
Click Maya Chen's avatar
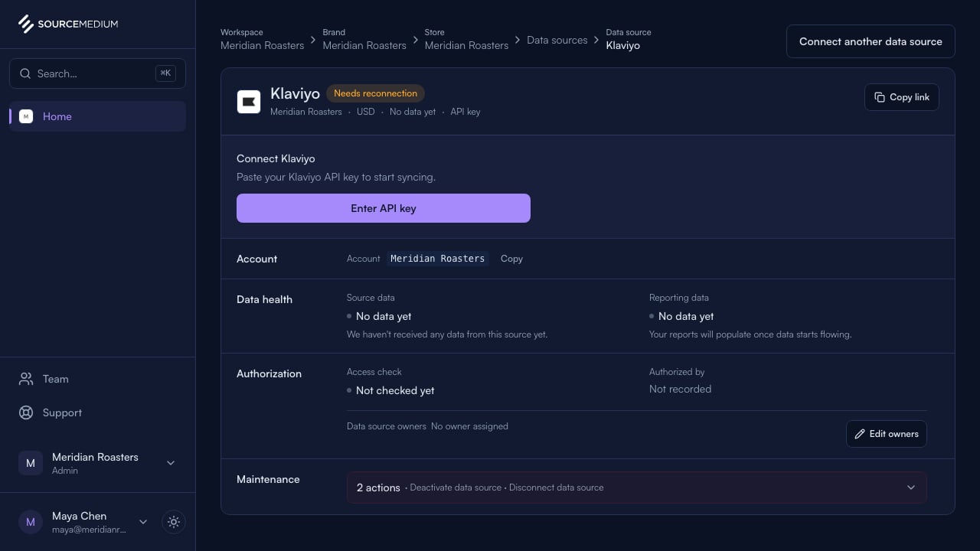[x=31, y=522]
